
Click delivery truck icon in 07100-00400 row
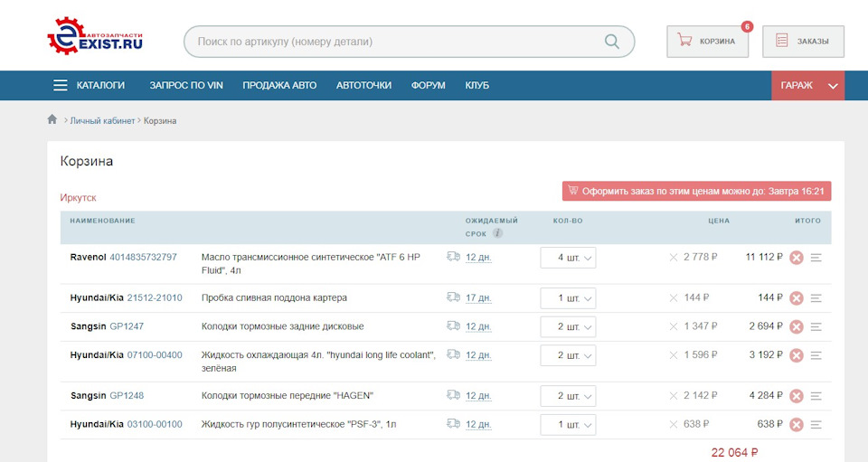tap(453, 354)
